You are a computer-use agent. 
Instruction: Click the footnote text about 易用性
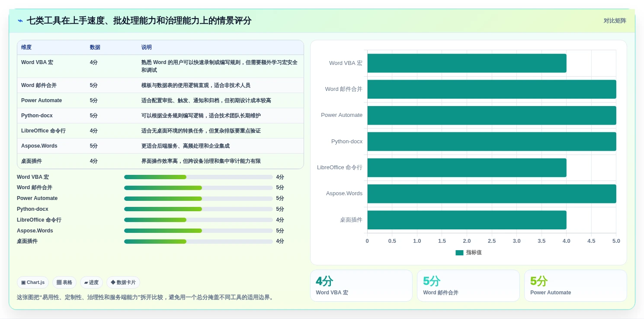click(x=146, y=297)
